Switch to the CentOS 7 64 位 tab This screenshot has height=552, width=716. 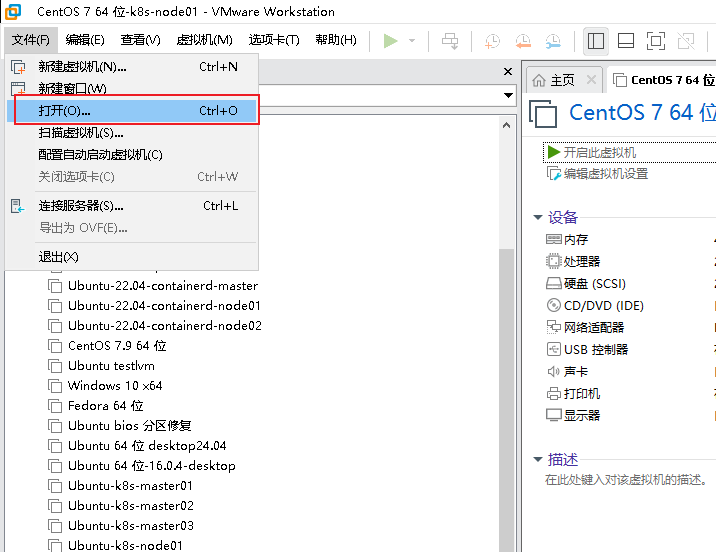664,80
